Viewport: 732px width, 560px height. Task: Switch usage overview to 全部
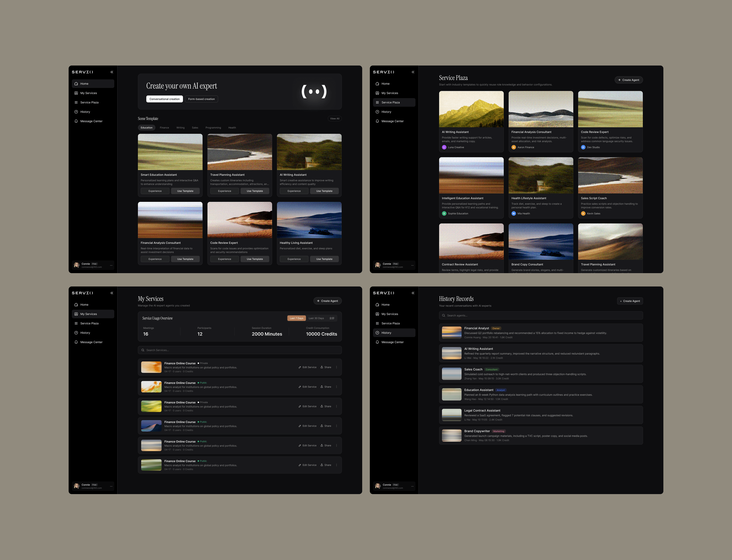[332, 318]
